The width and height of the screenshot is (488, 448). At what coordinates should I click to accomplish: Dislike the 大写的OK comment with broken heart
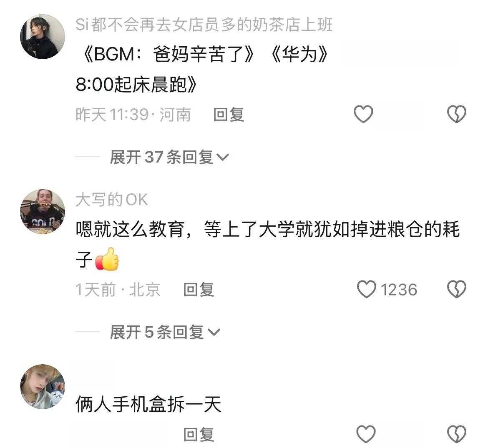[457, 289]
